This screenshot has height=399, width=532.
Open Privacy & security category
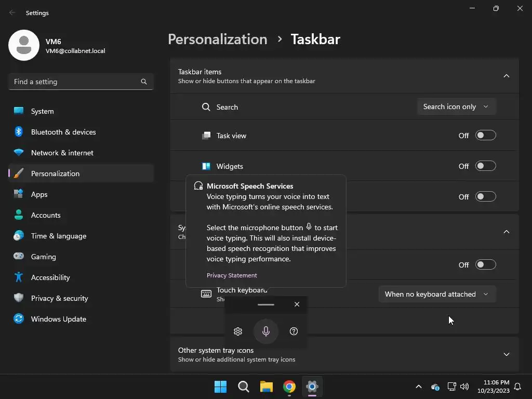pyautogui.click(x=81, y=298)
